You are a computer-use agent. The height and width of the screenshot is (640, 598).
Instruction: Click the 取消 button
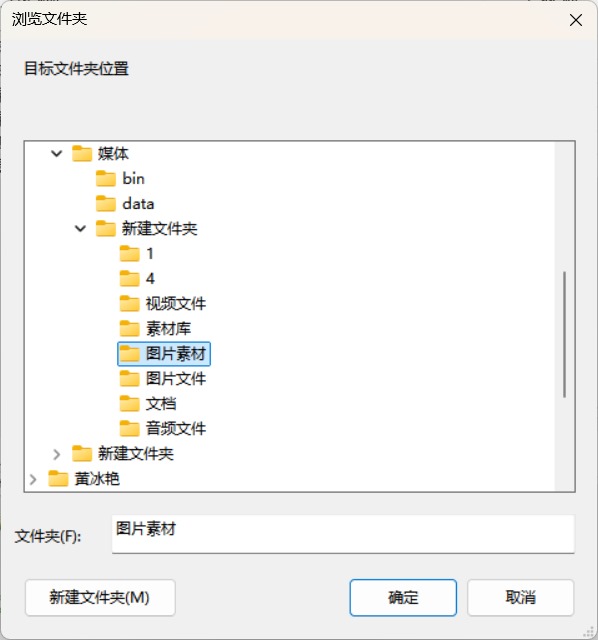pos(520,597)
